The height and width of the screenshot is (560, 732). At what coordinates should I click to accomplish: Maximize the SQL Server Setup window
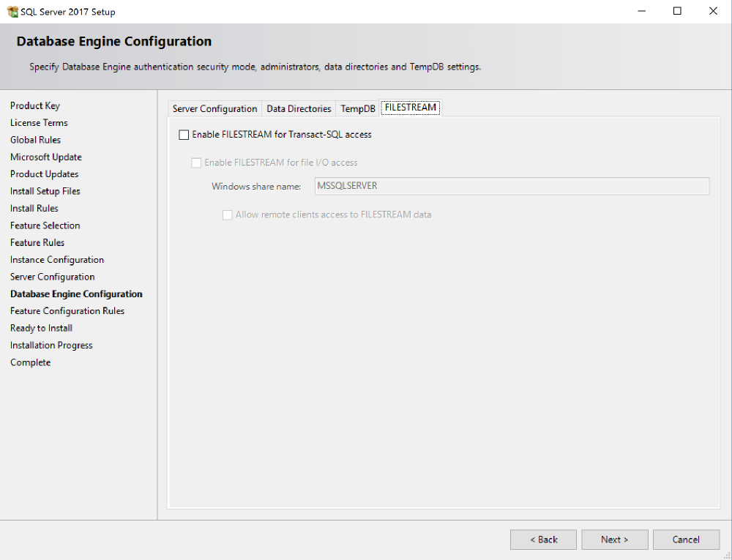[x=677, y=11]
